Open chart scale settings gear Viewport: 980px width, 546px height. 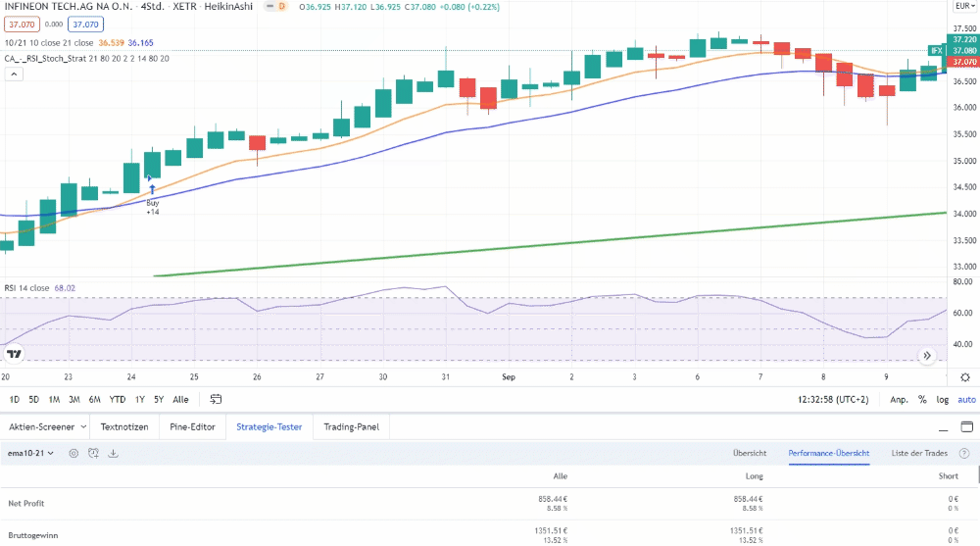(x=965, y=377)
